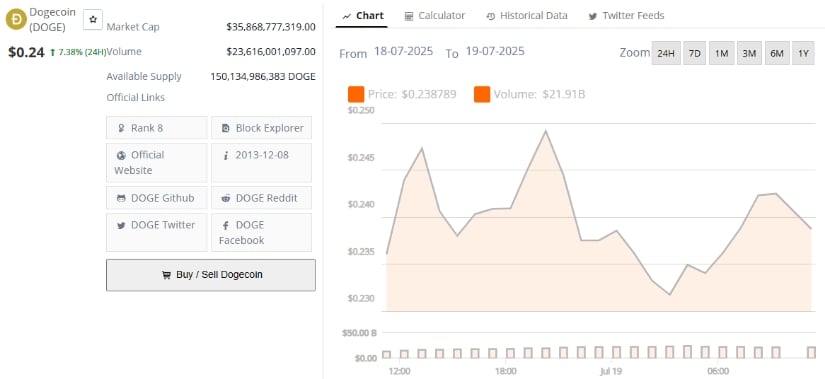Edit the From date 18-07-2025 field

(x=404, y=52)
